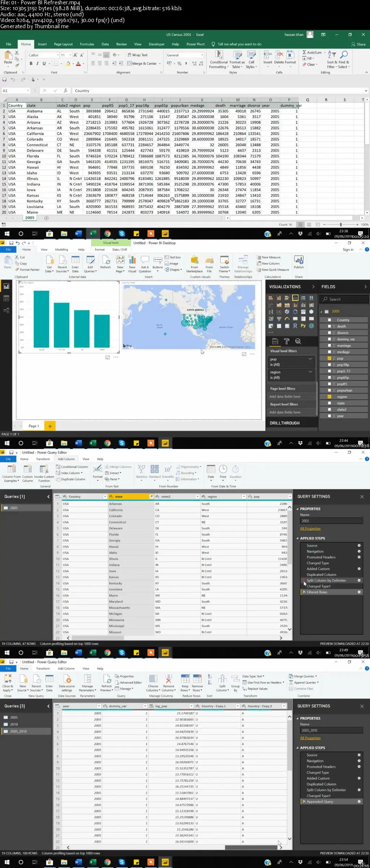Click the Search box in the Power BI Fields pane
The image size is (370, 868).
344,299
